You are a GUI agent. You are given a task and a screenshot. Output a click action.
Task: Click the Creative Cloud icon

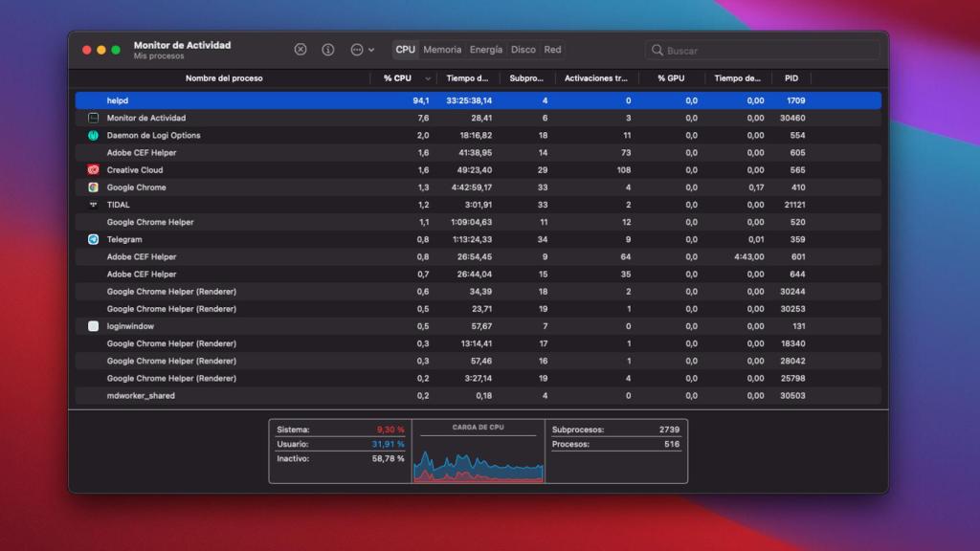[x=92, y=170]
